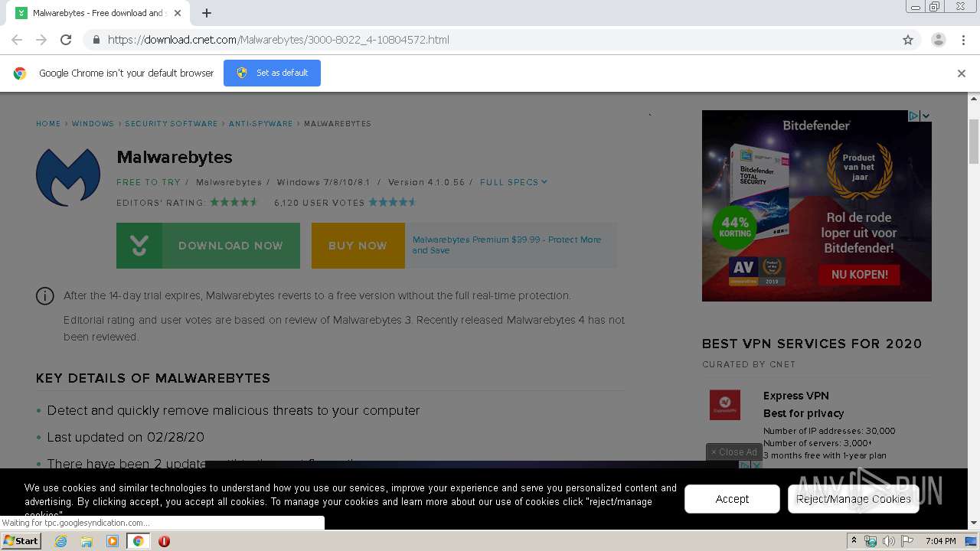Click 'Version 4.1.0.56' text
980x551 pixels.
click(426, 182)
